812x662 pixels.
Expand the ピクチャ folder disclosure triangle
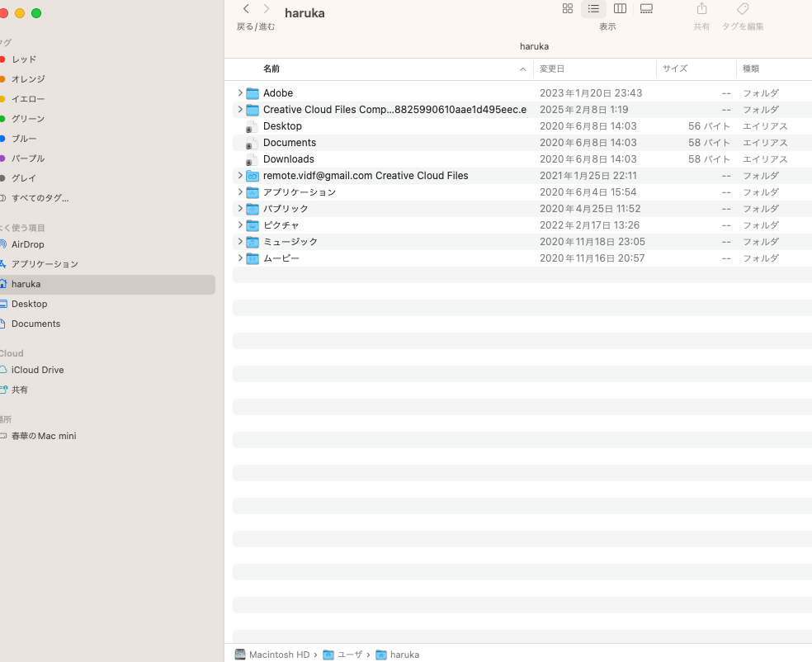[x=240, y=225]
